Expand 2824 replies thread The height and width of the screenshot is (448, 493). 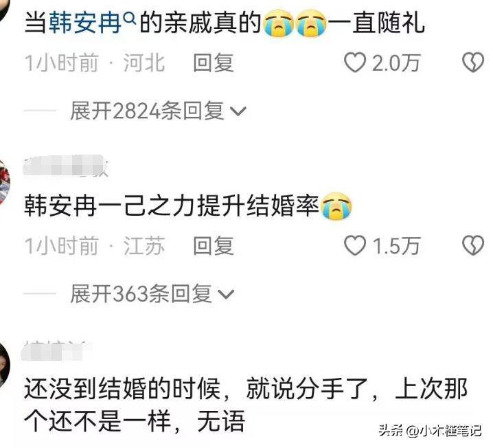point(158,111)
